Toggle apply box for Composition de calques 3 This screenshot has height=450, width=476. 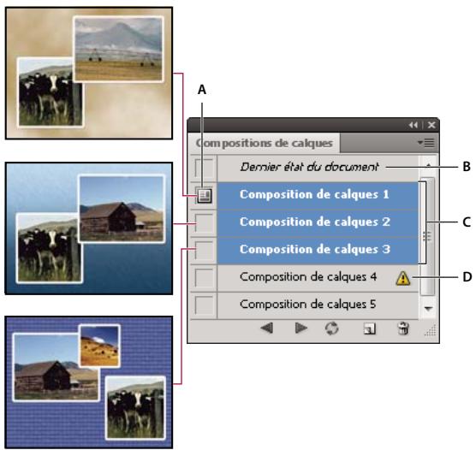click(x=204, y=251)
